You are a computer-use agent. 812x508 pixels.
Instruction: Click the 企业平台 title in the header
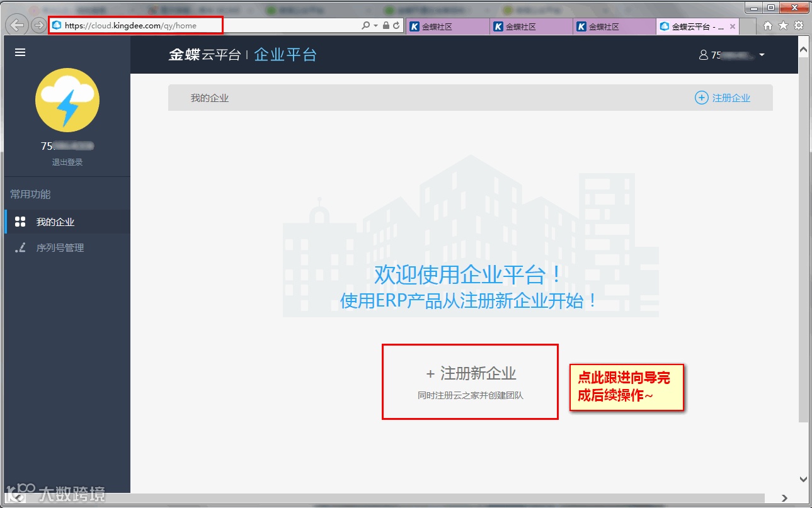pyautogui.click(x=285, y=55)
